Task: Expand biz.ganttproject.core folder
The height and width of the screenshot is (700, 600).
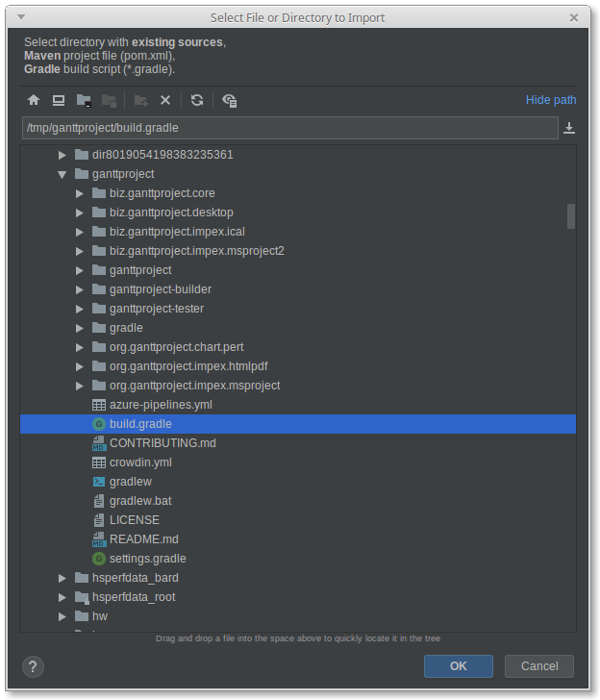Action: (80, 193)
